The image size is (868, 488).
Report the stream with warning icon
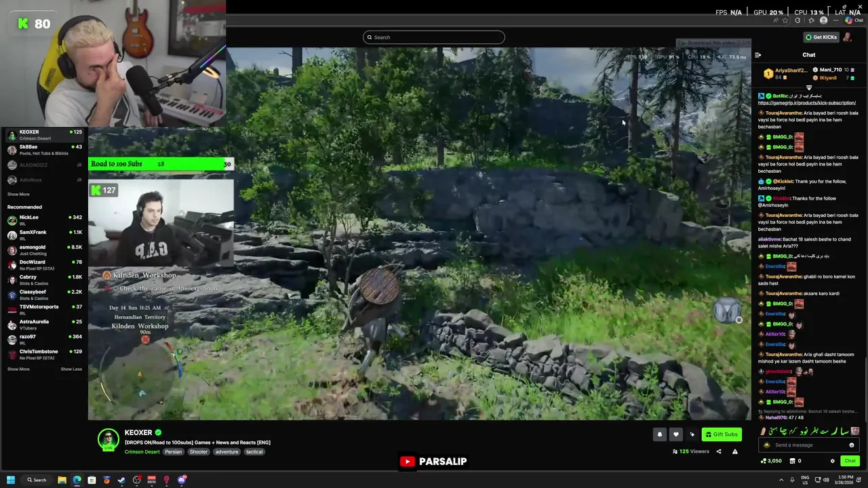[734, 451]
